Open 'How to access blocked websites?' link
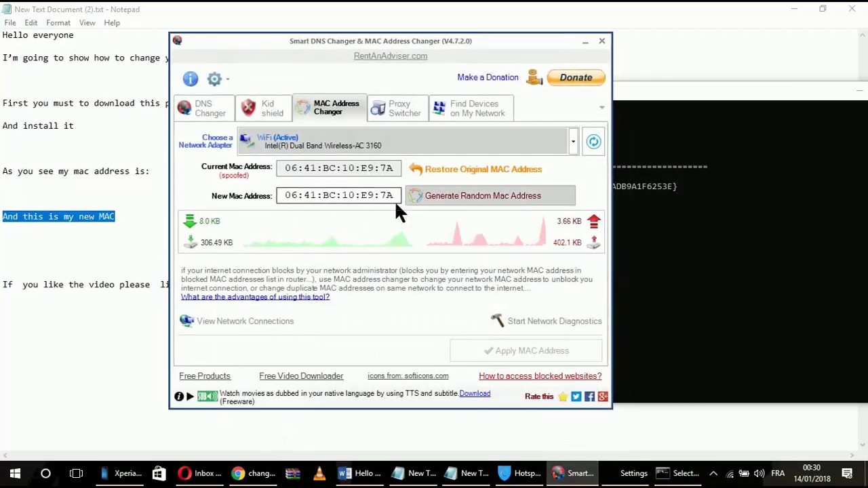 (540, 376)
